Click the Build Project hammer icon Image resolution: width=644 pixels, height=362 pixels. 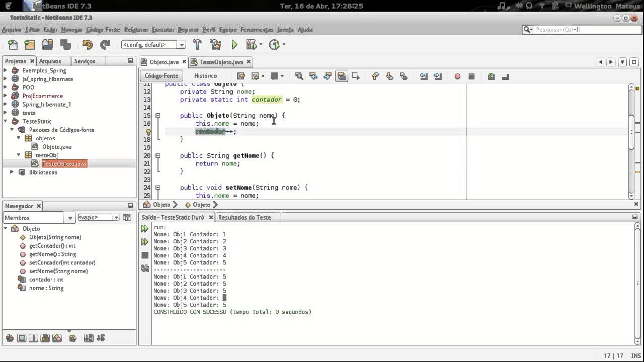tap(197, 45)
